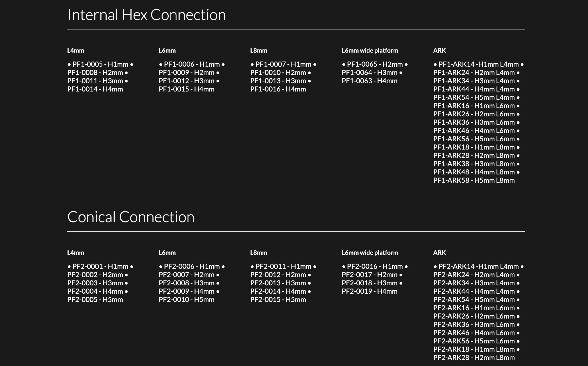Click PF1-ARK36 - H3mm L6mm entry
This screenshot has height=366, width=588.
click(x=474, y=122)
